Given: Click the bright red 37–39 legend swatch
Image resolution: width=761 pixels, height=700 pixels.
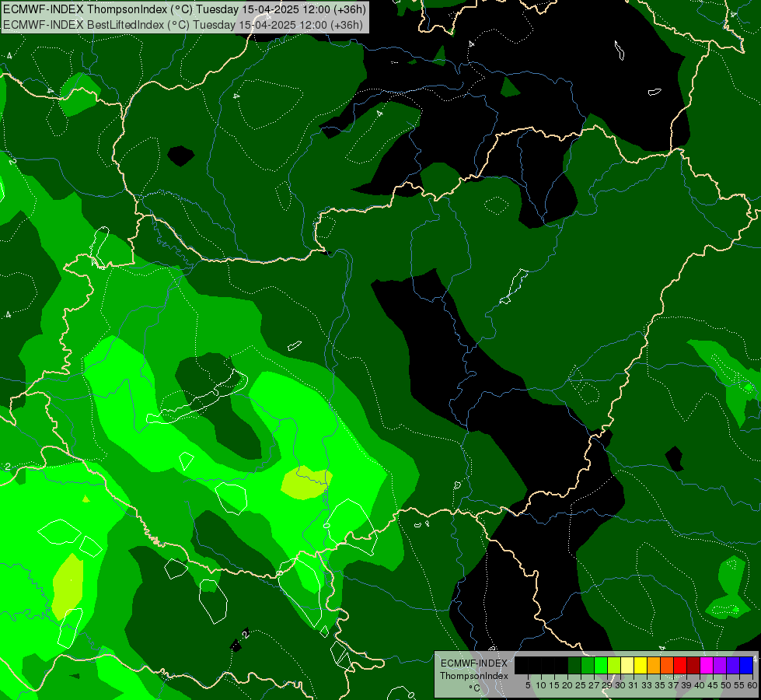Looking at the screenshot, I should click(680, 665).
